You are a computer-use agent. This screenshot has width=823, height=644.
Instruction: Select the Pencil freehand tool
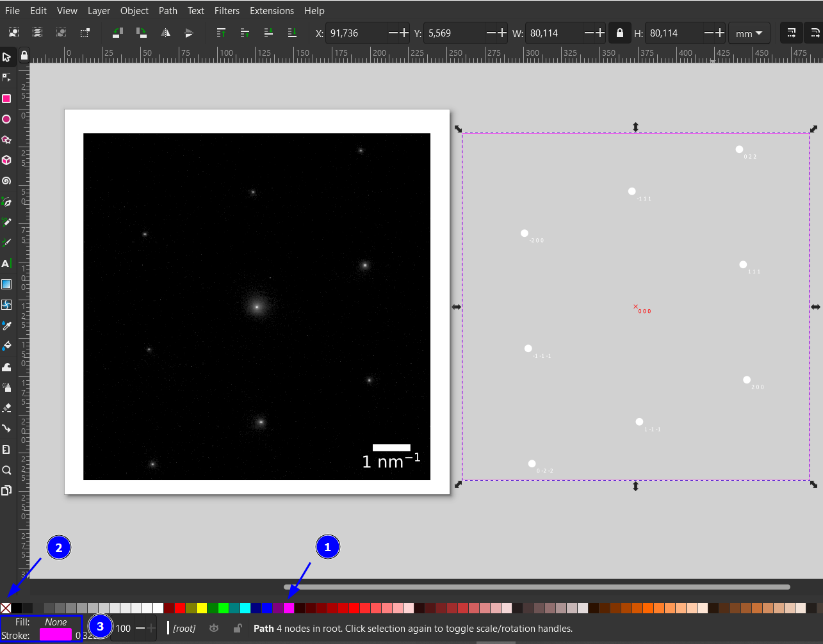6,222
